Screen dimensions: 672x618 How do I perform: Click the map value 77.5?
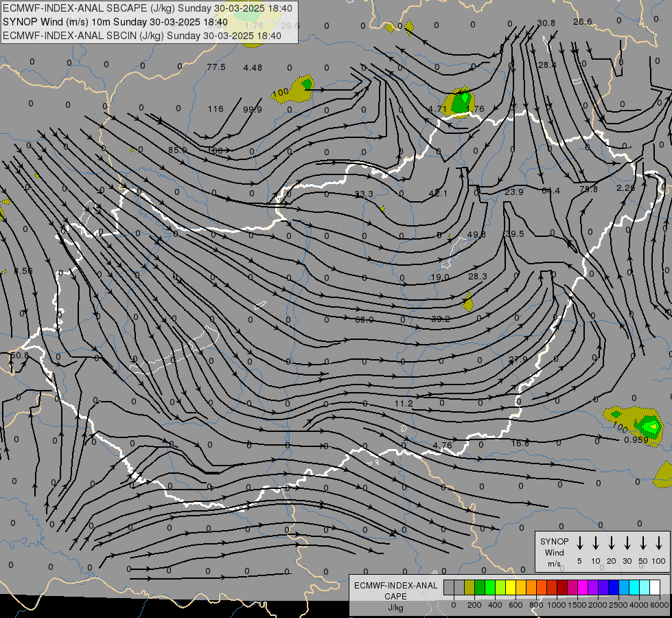(216, 67)
